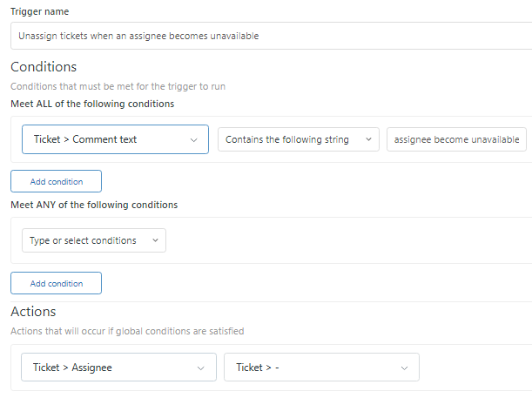Focus the Trigger name text field
Screen dimensions: 532x398
click(272, 36)
